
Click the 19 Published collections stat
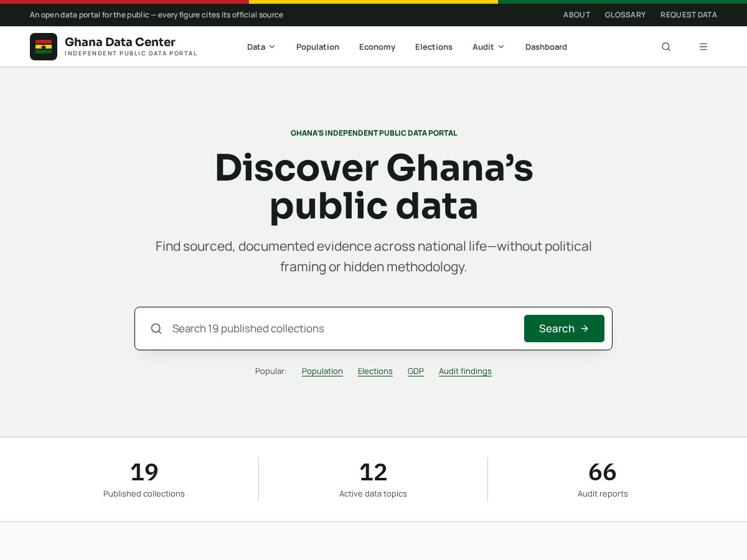[144, 479]
